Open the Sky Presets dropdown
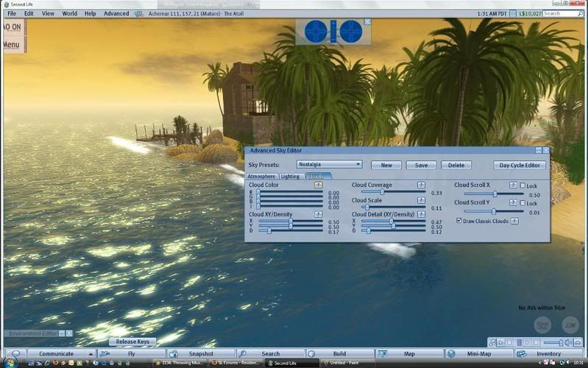The width and height of the screenshot is (588, 368). pyautogui.click(x=329, y=165)
